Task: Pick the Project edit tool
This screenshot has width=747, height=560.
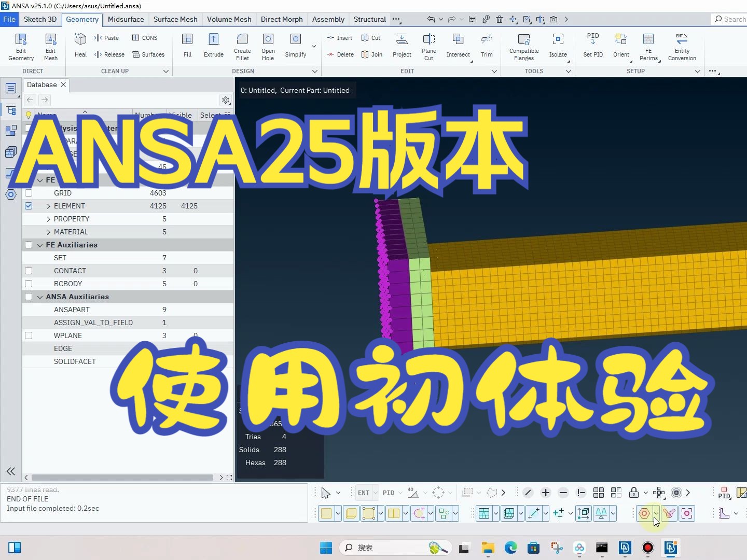Action: pyautogui.click(x=402, y=46)
